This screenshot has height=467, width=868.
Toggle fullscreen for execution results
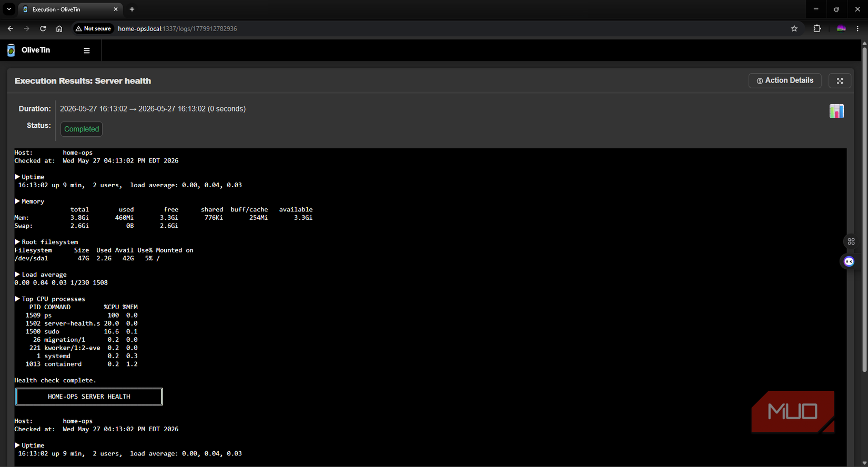[x=840, y=81]
